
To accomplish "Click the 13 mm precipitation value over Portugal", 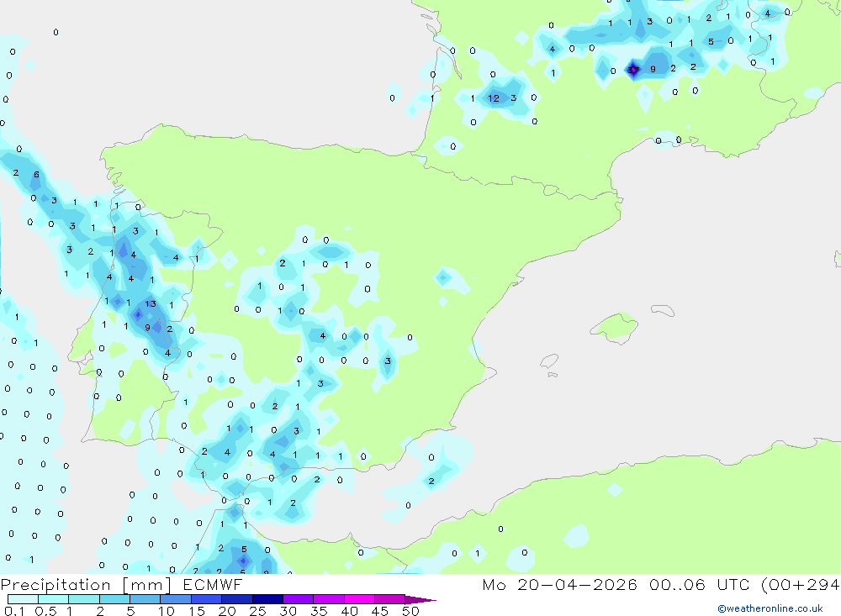I will pos(151,303).
